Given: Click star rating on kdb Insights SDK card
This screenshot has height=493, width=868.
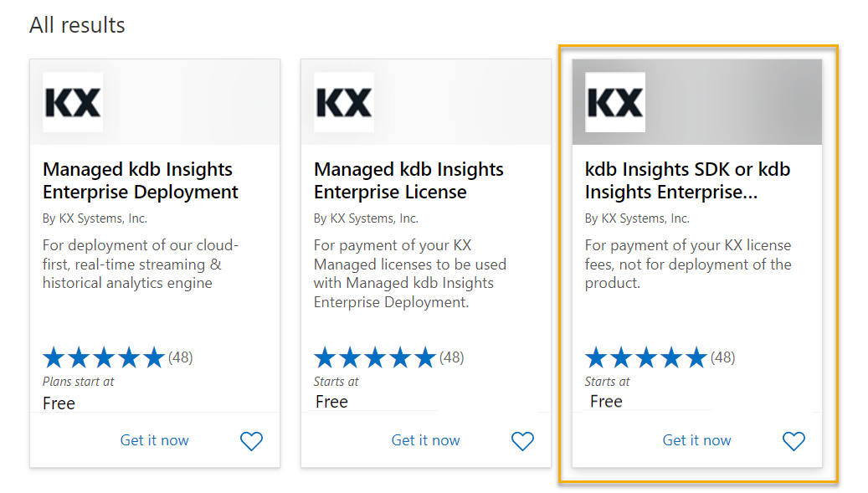Looking at the screenshot, I should click(646, 358).
